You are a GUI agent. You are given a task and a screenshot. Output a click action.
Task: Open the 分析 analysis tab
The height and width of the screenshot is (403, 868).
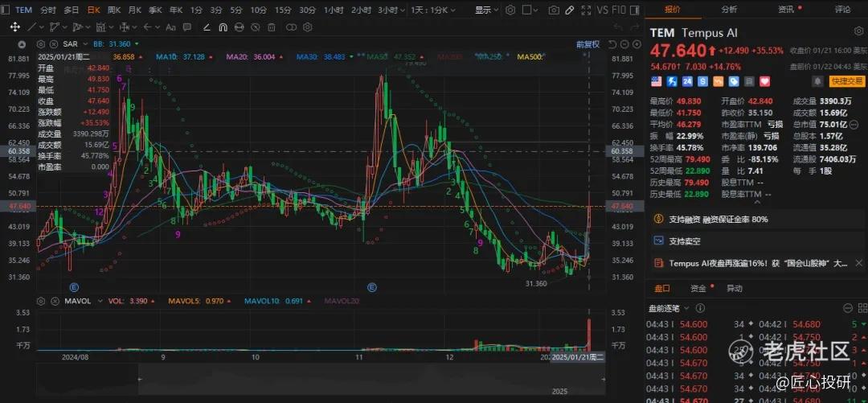729,9
